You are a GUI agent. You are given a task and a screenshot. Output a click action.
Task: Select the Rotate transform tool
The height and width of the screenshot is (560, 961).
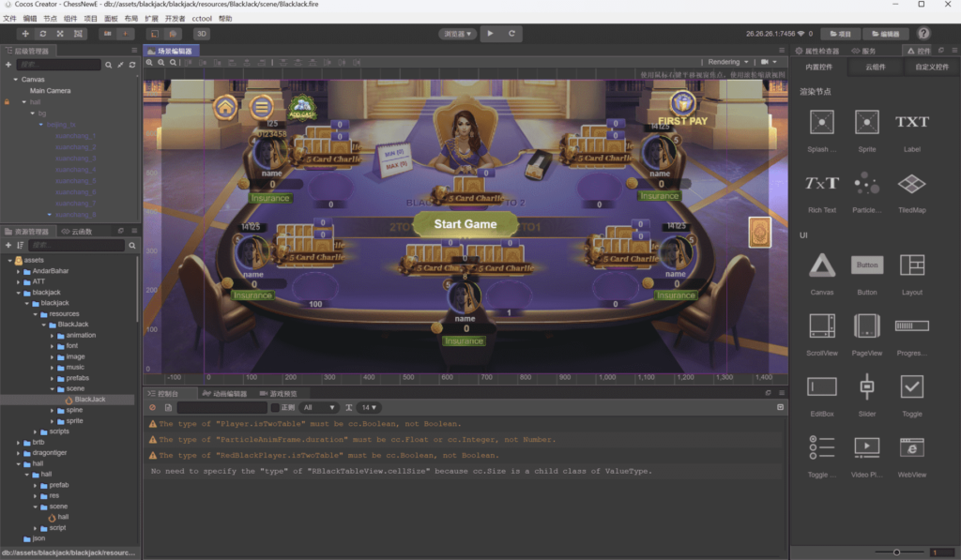tap(43, 34)
